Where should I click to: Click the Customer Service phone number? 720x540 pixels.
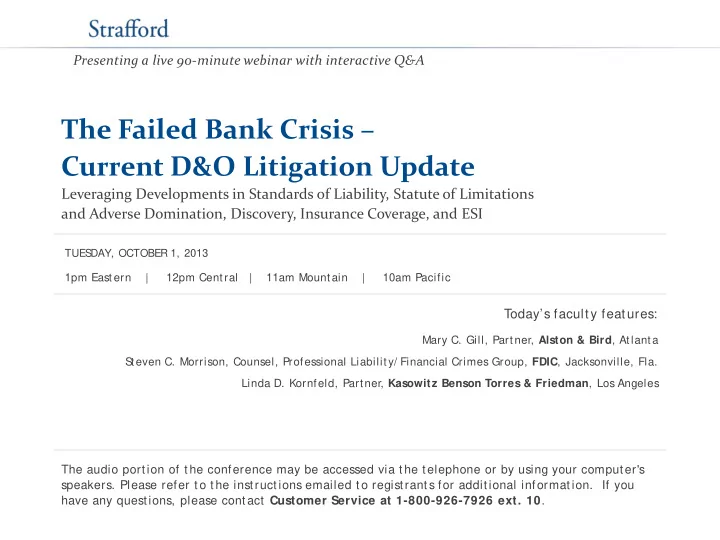[468, 501]
